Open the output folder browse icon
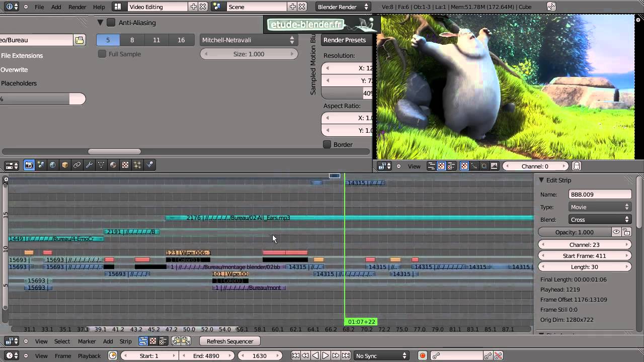 click(79, 40)
